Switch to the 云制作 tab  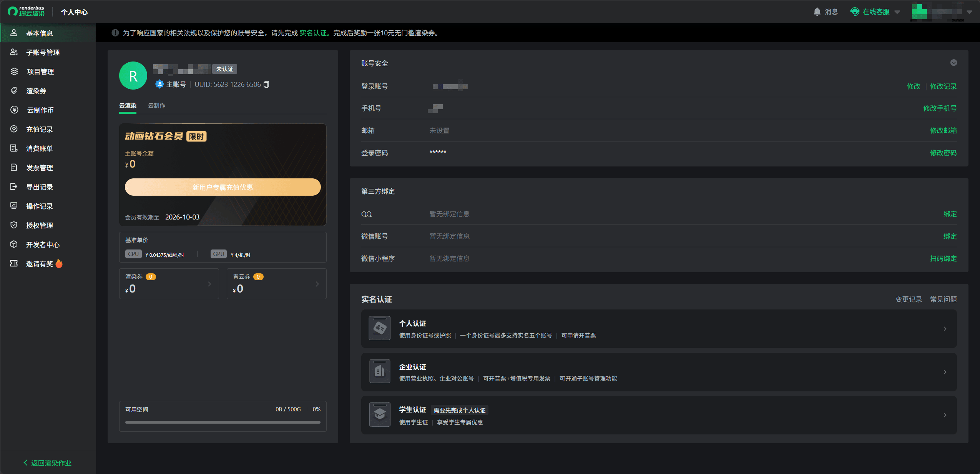156,106
